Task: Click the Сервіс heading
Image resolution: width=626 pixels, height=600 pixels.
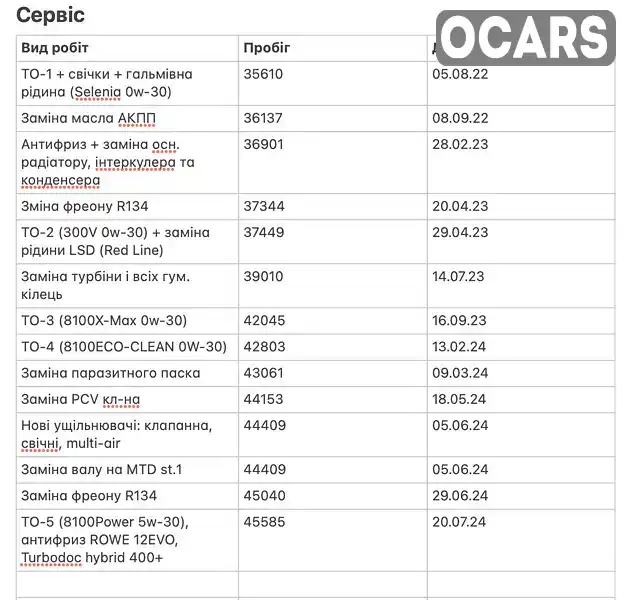Action: [x=50, y=15]
